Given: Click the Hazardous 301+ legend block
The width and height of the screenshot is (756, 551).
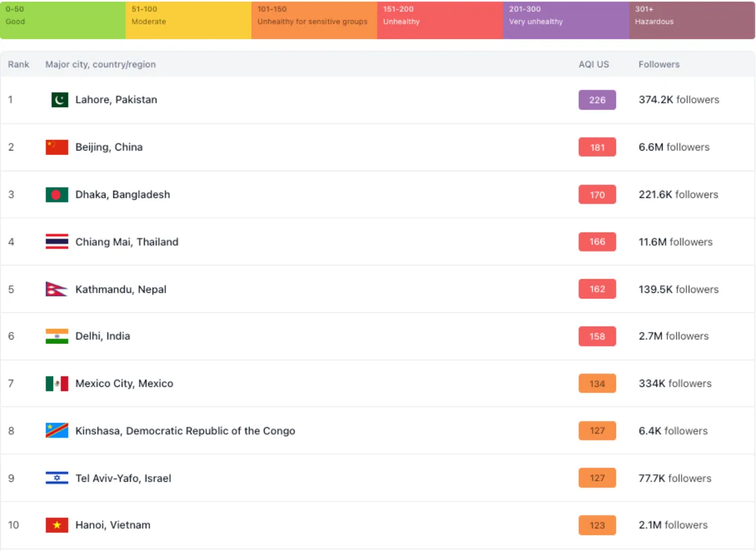Looking at the screenshot, I should pyautogui.click(x=692, y=20).
